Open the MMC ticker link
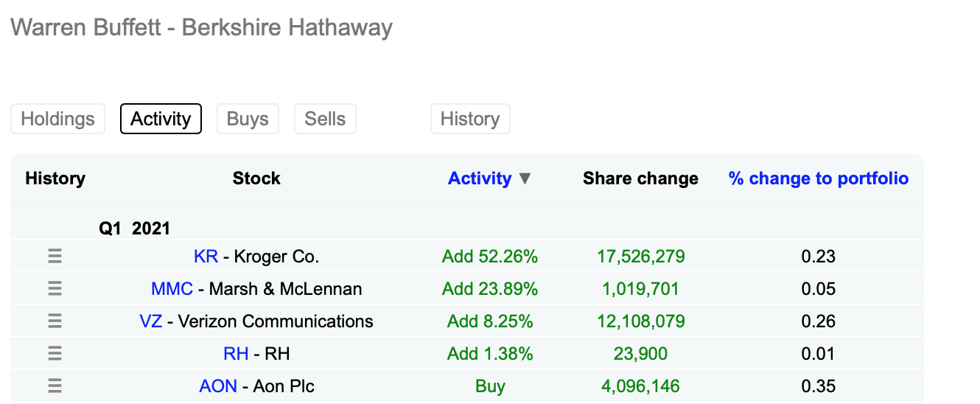Screen dimensions: 980x404 (172, 289)
